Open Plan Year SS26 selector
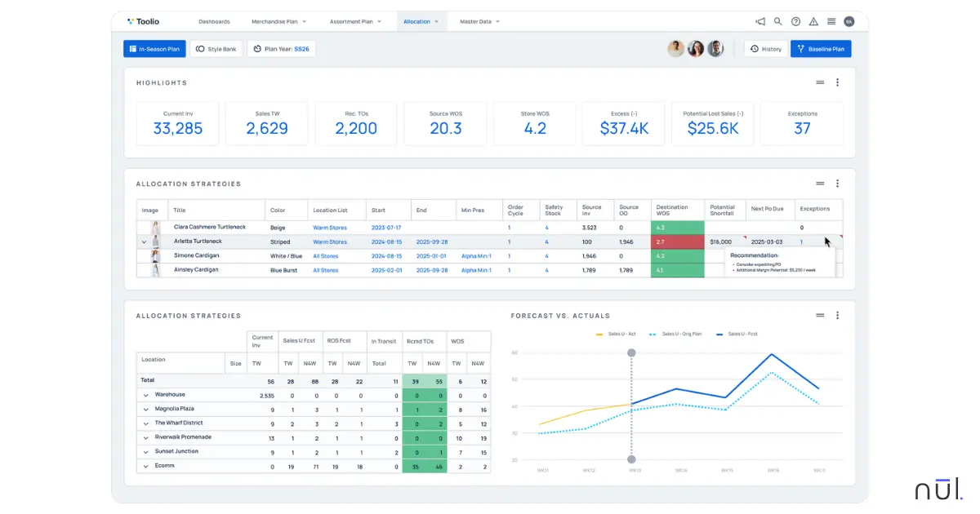Image resolution: width=980 pixels, height=514 pixels. tap(281, 49)
